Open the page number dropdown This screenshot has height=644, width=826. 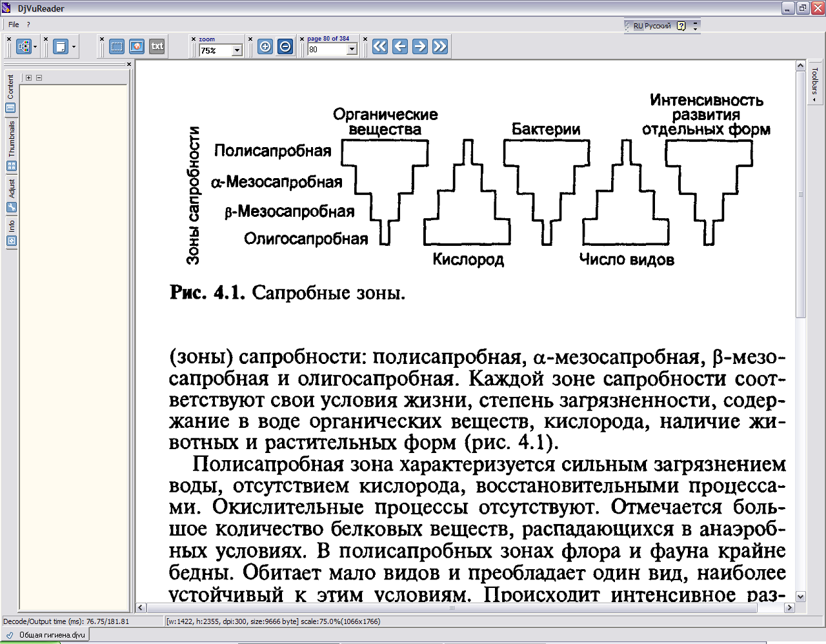(352, 50)
